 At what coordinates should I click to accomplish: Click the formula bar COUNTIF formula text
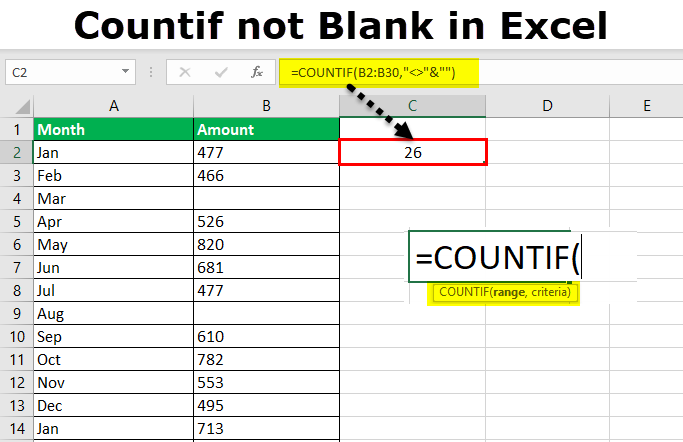click(x=373, y=72)
